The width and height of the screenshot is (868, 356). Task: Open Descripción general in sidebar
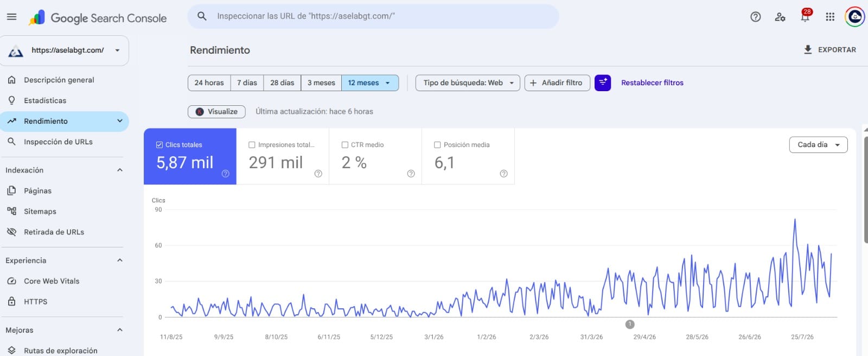(x=64, y=80)
